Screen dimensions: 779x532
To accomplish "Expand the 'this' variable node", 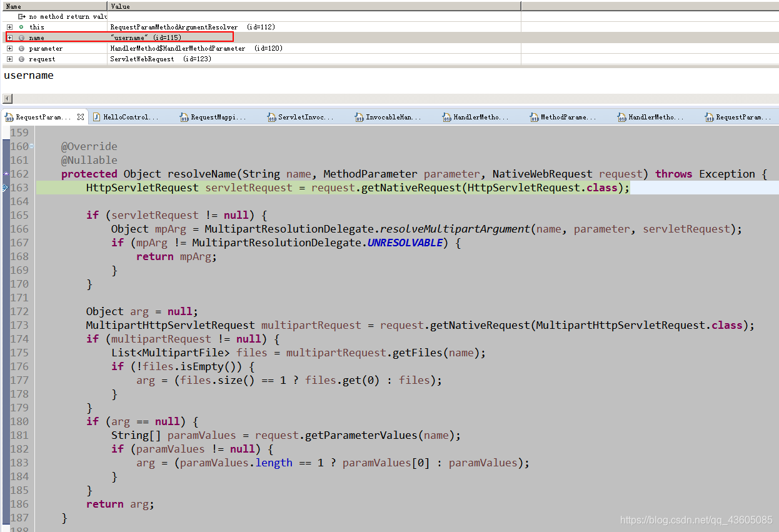I will [9, 27].
